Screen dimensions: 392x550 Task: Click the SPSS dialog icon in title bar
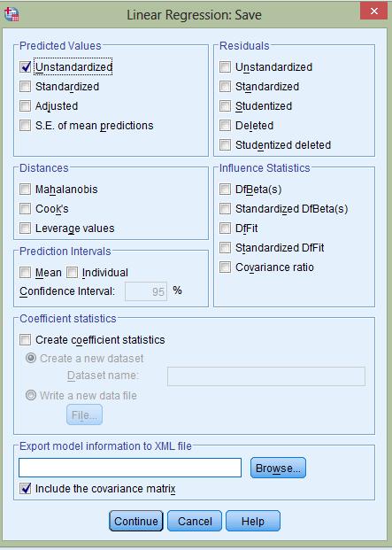(12, 14)
